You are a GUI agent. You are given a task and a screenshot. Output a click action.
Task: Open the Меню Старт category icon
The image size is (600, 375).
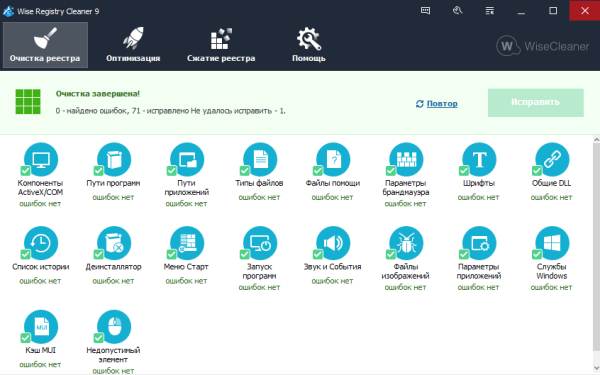point(187,243)
